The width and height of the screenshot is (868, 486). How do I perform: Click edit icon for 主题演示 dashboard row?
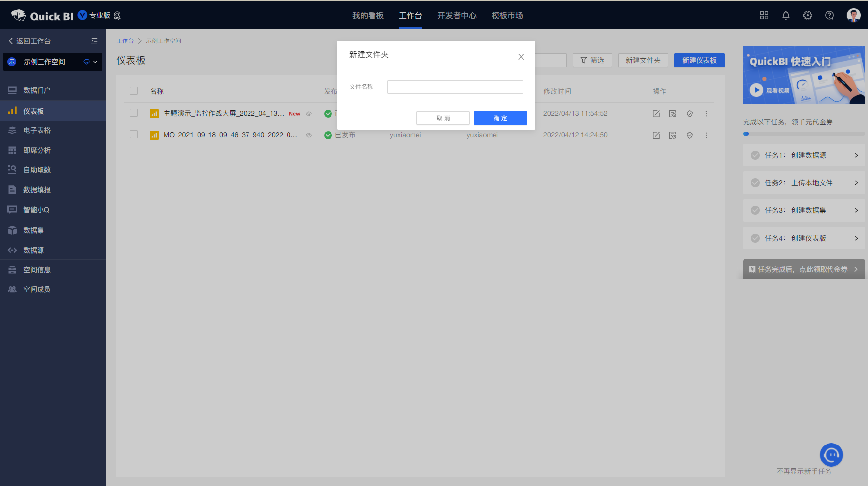(656, 114)
